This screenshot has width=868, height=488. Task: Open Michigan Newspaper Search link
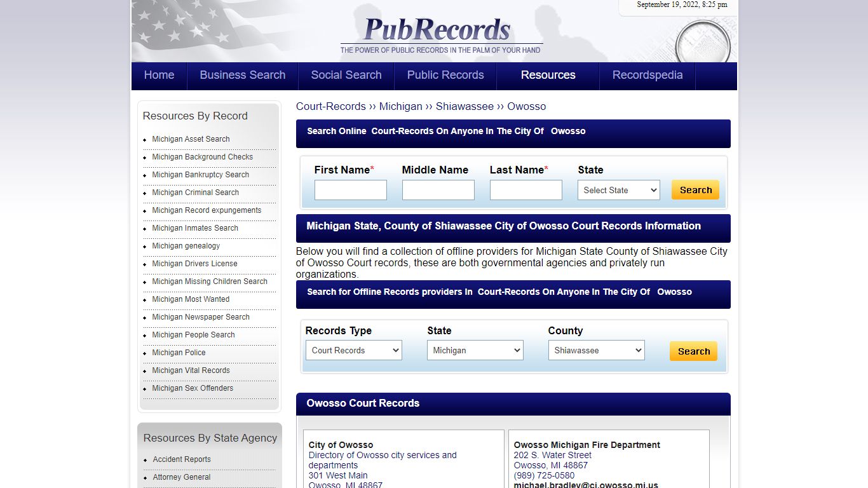point(201,317)
